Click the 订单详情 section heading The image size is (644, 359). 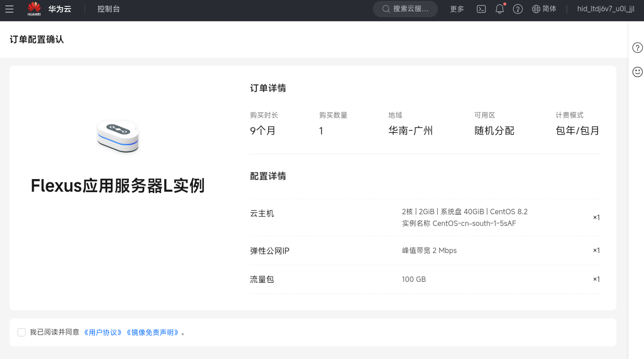[x=268, y=88]
